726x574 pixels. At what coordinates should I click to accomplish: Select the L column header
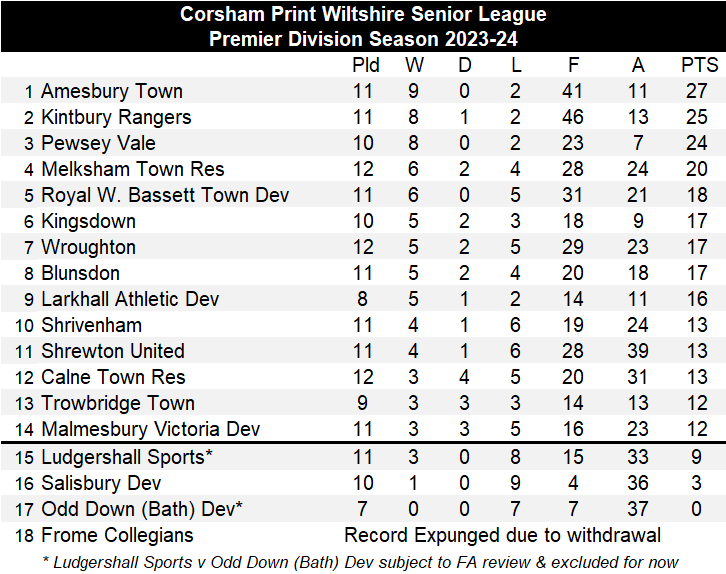coord(514,65)
